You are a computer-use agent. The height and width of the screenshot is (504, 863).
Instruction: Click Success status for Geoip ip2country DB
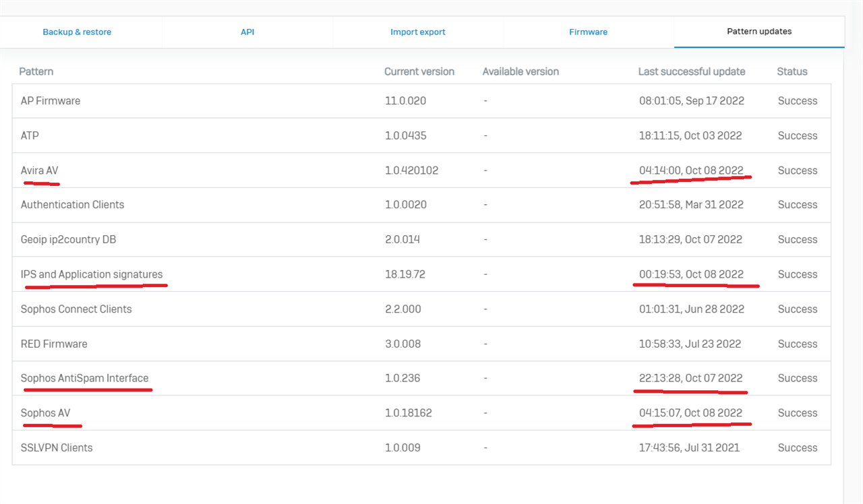pos(798,240)
